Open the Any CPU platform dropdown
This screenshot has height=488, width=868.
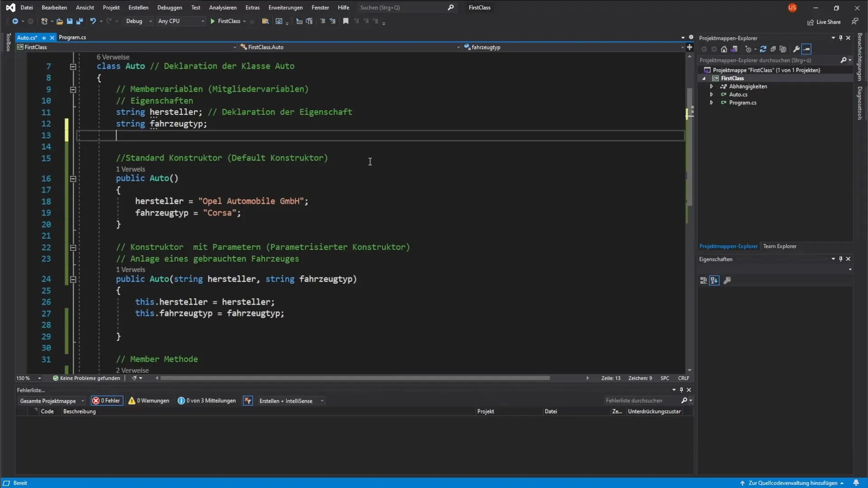pyautogui.click(x=181, y=21)
